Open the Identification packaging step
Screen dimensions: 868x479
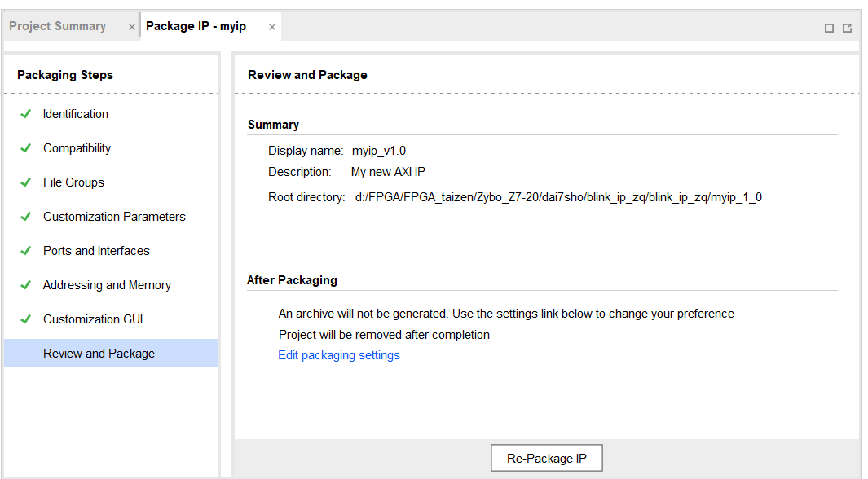(x=76, y=114)
